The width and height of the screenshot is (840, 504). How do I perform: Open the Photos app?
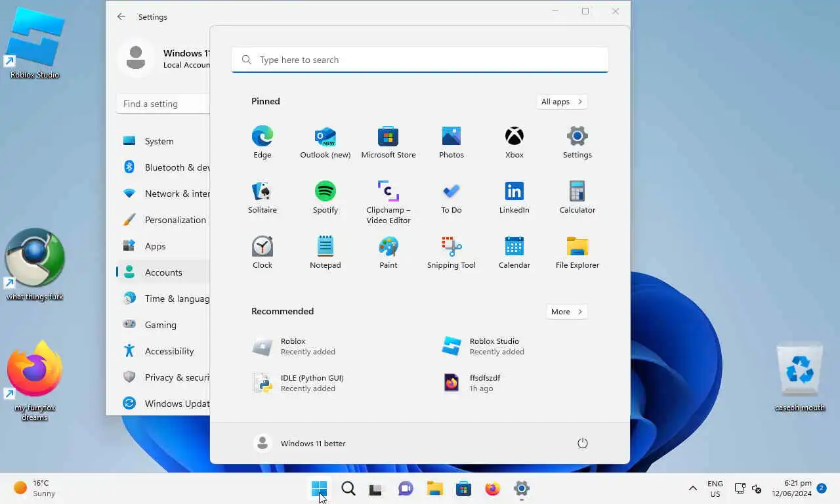pyautogui.click(x=451, y=142)
